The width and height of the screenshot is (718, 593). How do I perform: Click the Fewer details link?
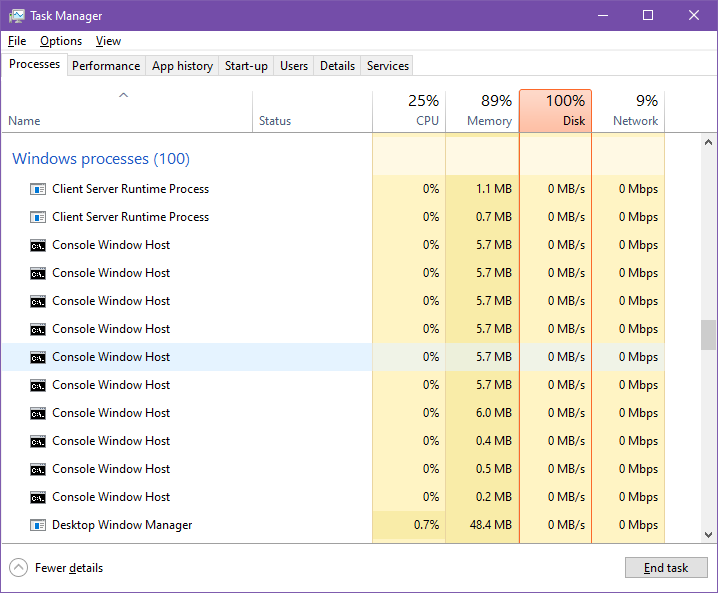69,568
